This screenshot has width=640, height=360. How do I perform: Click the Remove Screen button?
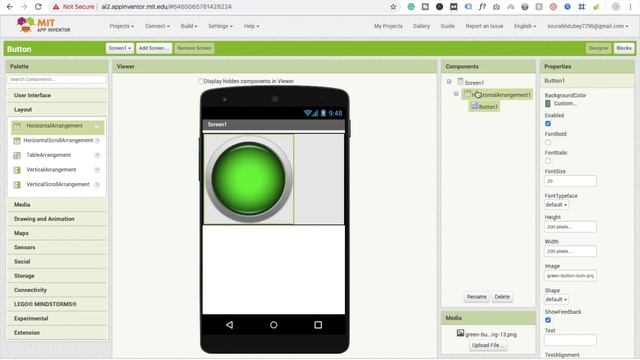pyautogui.click(x=194, y=48)
